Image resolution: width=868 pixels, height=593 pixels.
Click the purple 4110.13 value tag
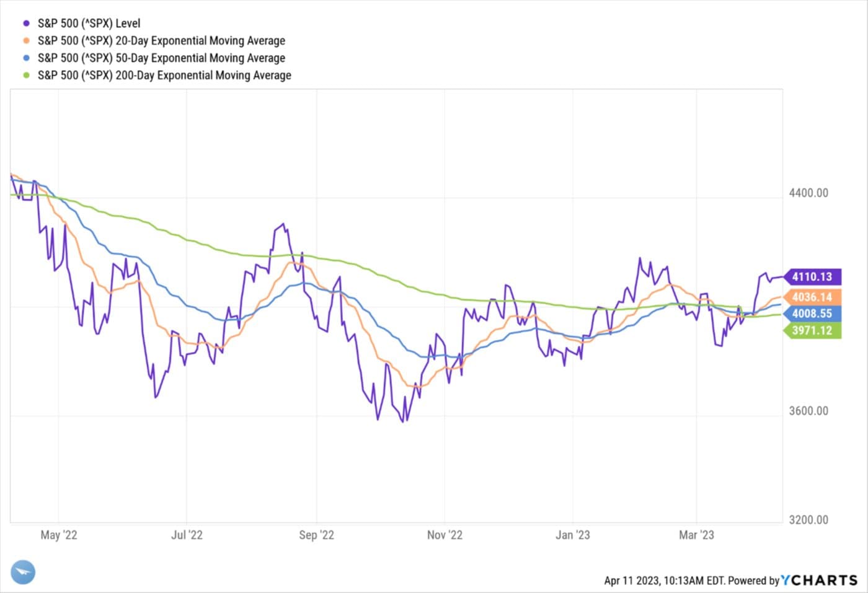[x=812, y=276]
